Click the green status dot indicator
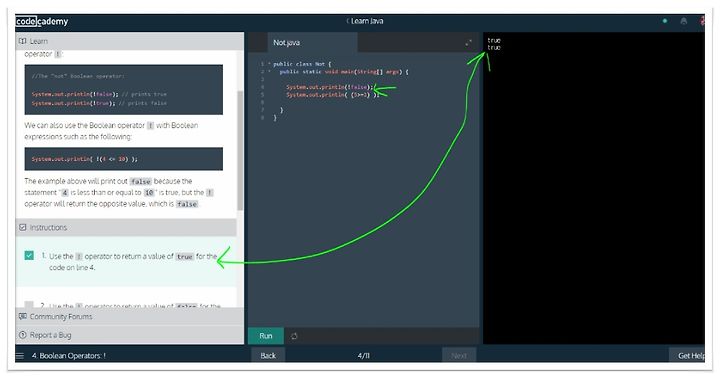 (x=664, y=21)
